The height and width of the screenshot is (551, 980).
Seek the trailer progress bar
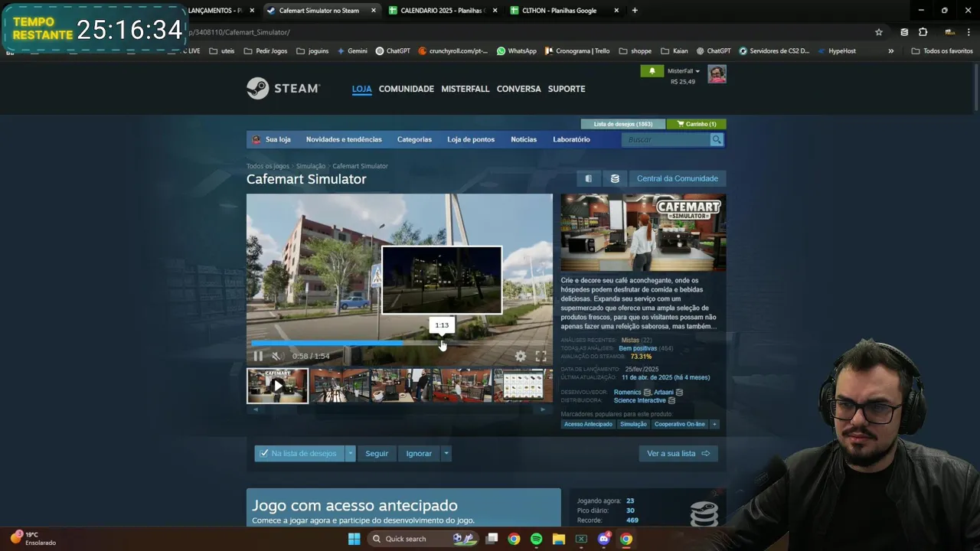point(399,343)
